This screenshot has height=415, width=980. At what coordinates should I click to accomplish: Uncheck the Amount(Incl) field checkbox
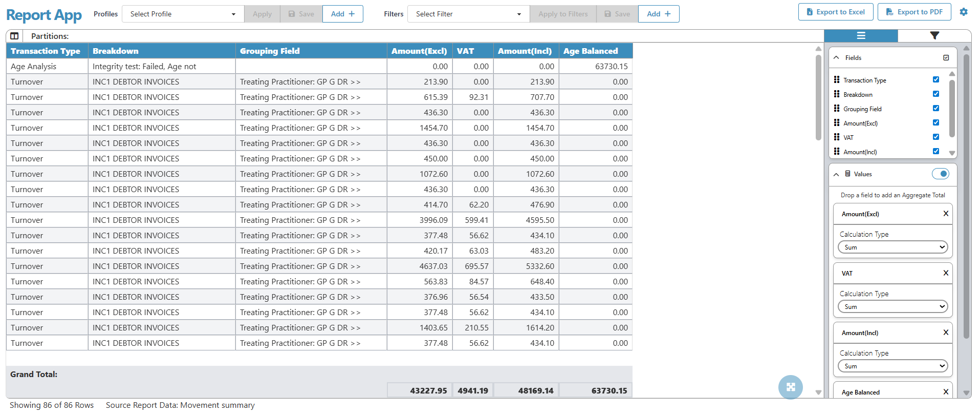tap(936, 151)
